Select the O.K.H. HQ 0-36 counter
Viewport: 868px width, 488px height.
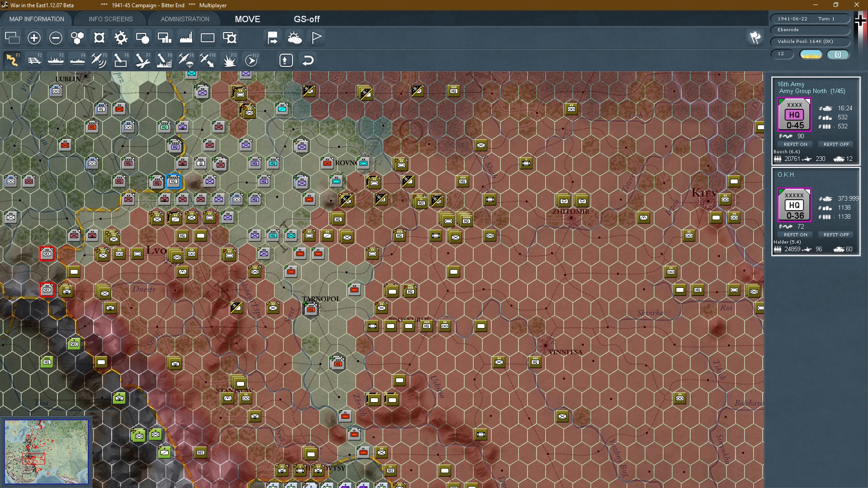794,205
